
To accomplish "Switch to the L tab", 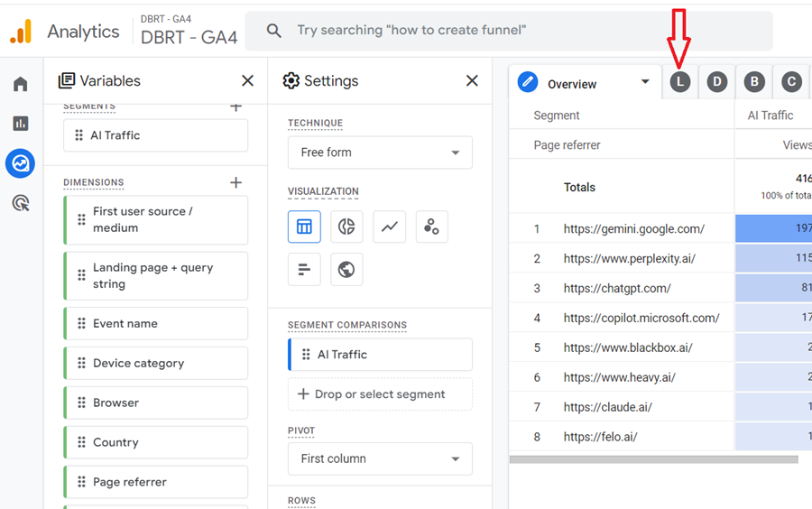I will (680, 82).
